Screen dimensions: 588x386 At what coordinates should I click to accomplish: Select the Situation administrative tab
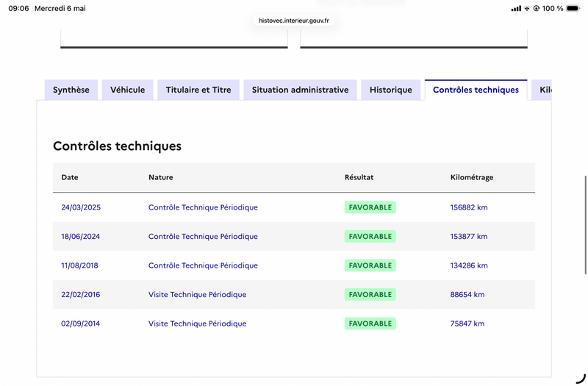[301, 90]
